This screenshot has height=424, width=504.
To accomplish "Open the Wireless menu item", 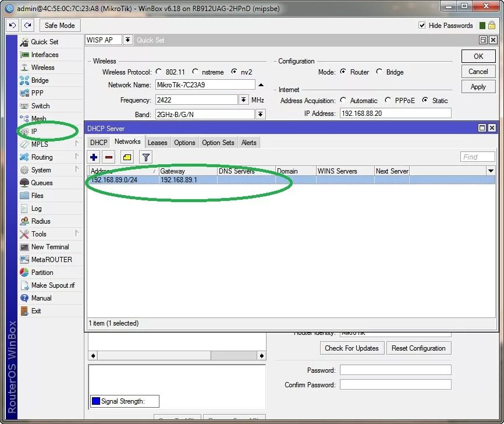I will pos(50,68).
